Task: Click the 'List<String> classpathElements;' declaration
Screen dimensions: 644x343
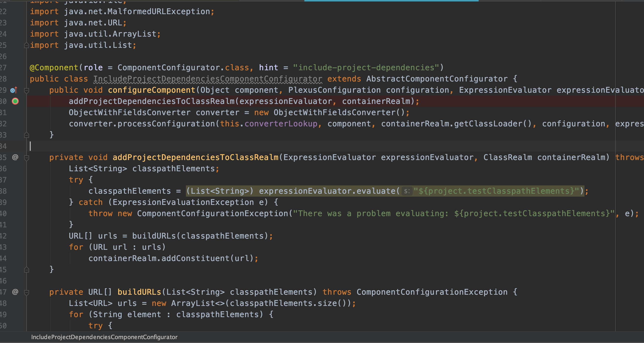Action: click(144, 169)
